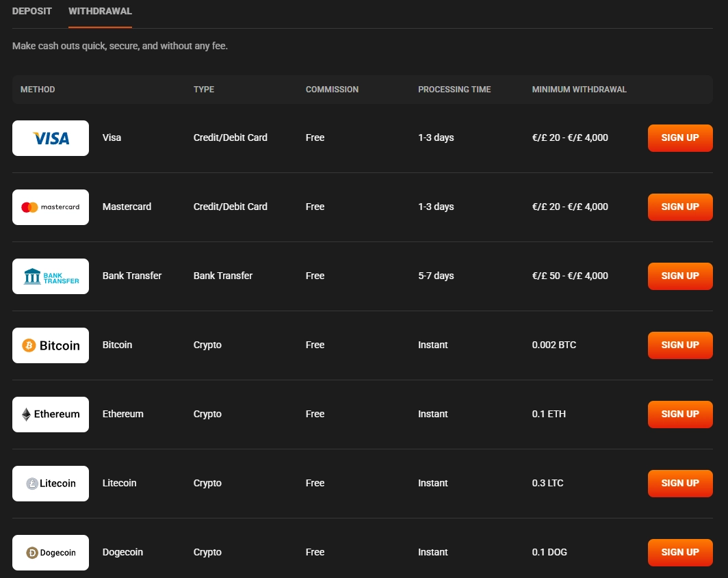Switch to the Deposit tab
Screen dimensions: 728x578
coord(31,11)
